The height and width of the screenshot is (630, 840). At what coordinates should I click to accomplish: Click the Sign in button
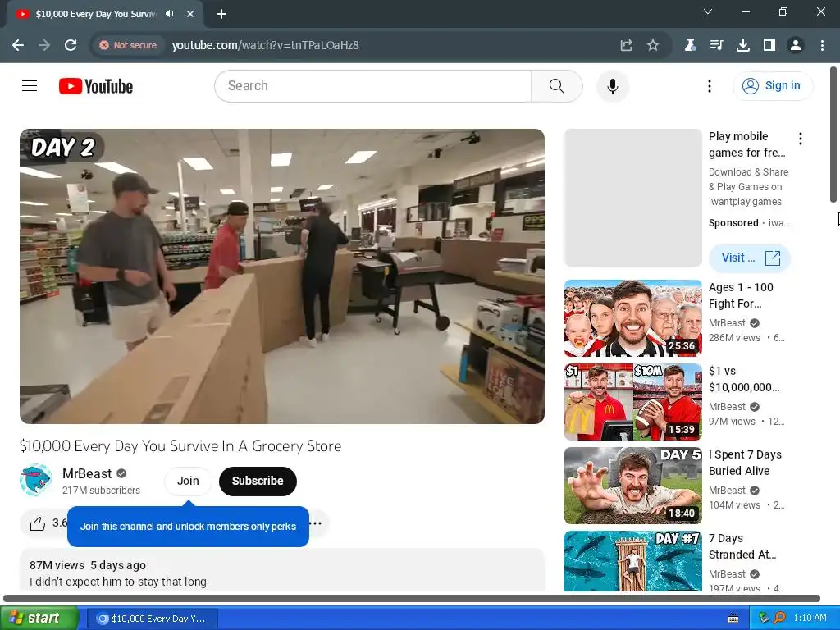pos(773,85)
